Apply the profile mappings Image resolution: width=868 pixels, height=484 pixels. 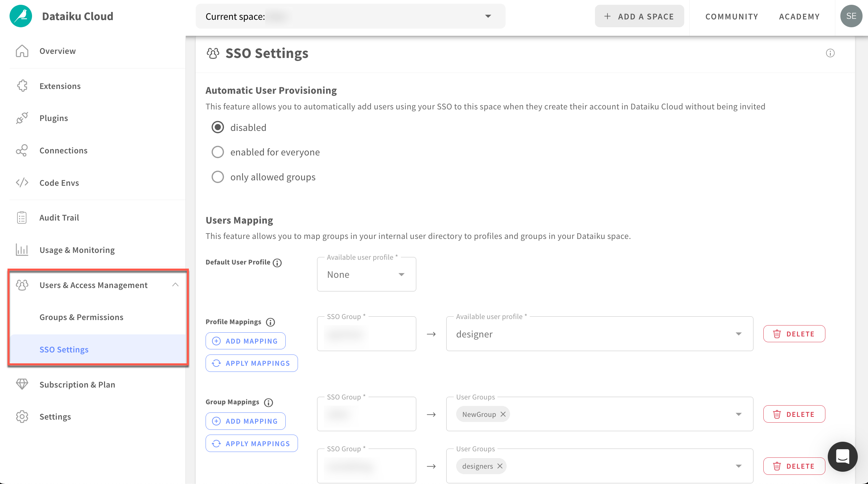point(252,363)
